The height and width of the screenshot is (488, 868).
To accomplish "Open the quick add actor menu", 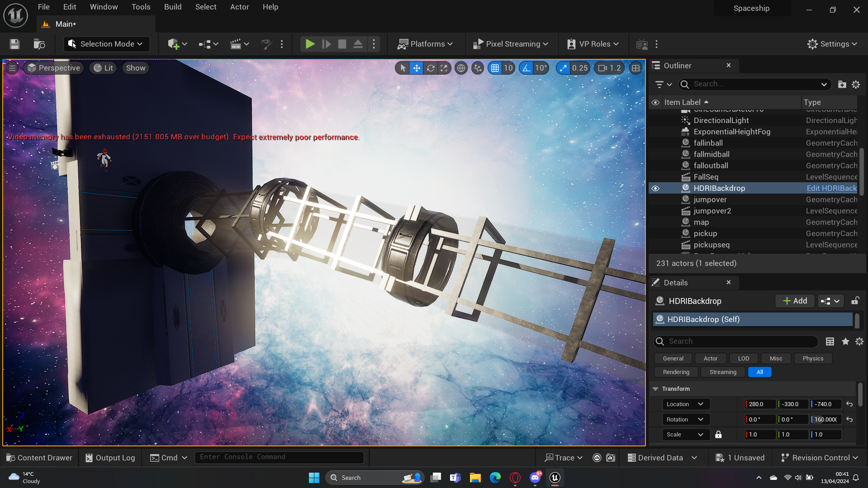I will (x=177, y=44).
